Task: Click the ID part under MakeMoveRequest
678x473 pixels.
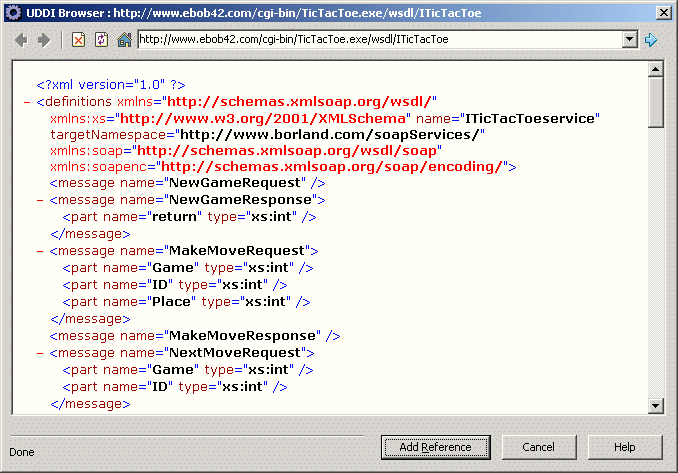Action: (175, 284)
